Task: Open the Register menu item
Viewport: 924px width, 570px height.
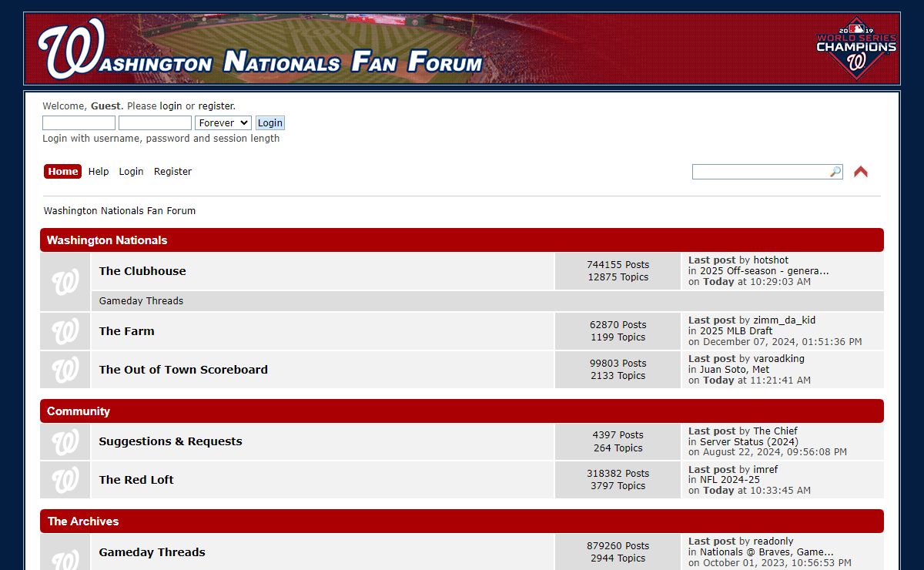Action: click(x=172, y=172)
